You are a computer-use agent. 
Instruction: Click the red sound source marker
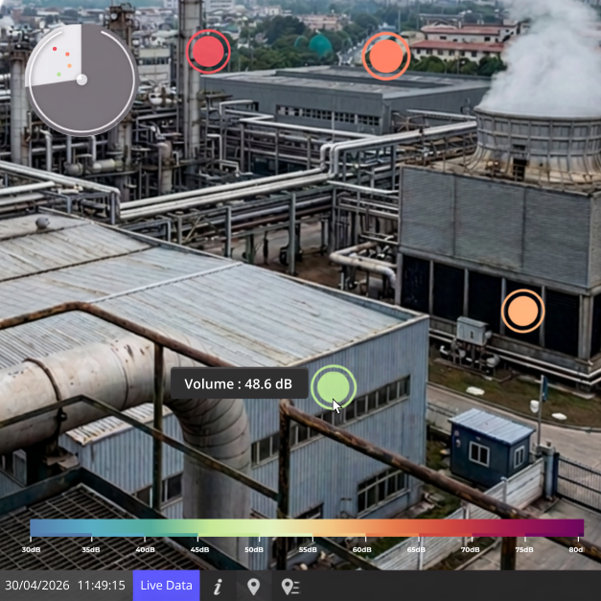(208, 51)
